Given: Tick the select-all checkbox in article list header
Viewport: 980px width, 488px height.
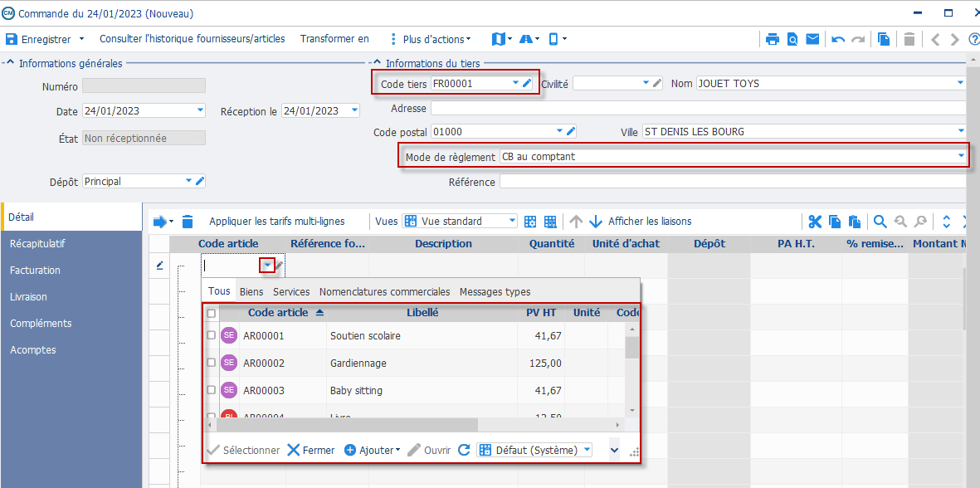Looking at the screenshot, I should 212,313.
